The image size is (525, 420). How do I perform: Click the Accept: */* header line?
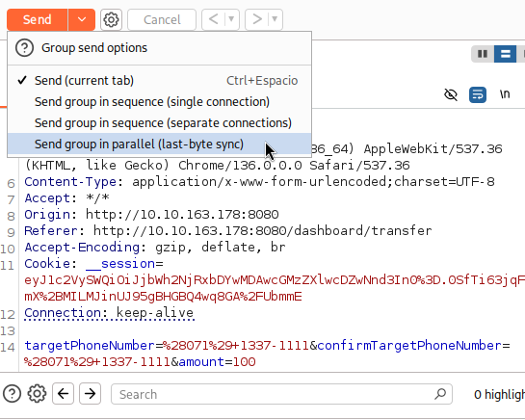[67, 198]
